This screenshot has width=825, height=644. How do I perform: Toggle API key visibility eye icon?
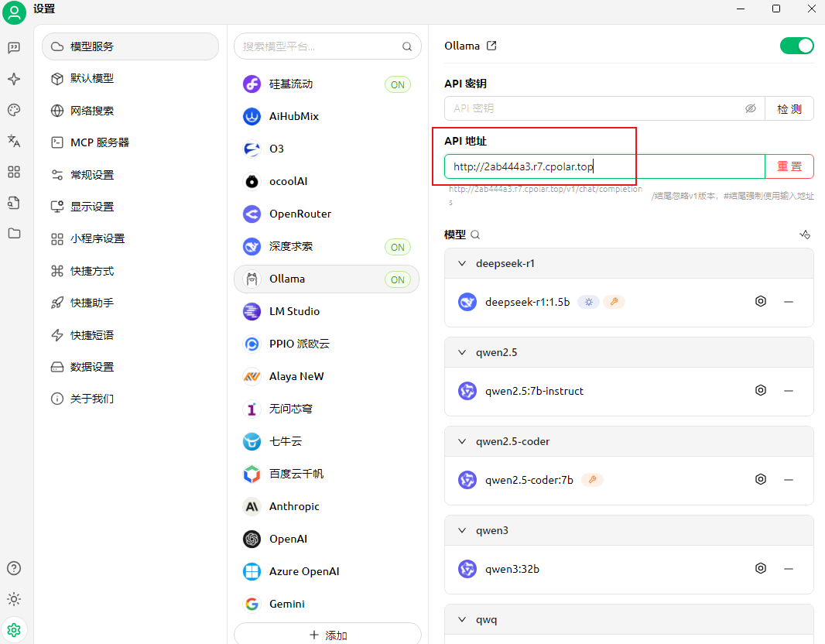[x=750, y=108]
